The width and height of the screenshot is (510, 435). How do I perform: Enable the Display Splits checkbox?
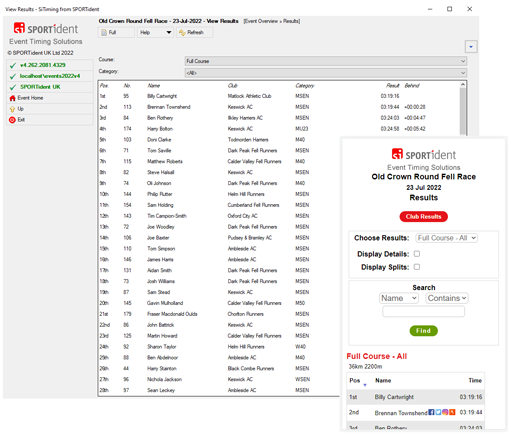pyautogui.click(x=417, y=267)
